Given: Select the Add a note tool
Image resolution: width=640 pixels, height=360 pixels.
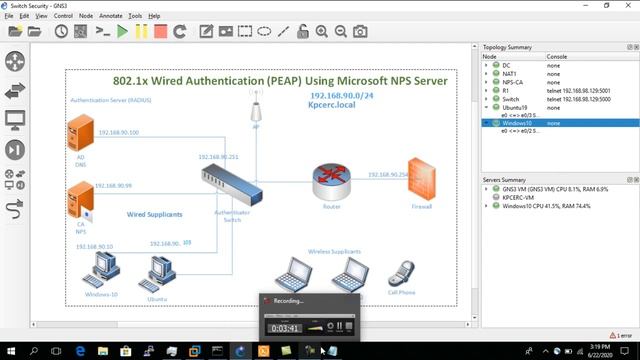Looking at the screenshot, I should [x=206, y=31].
